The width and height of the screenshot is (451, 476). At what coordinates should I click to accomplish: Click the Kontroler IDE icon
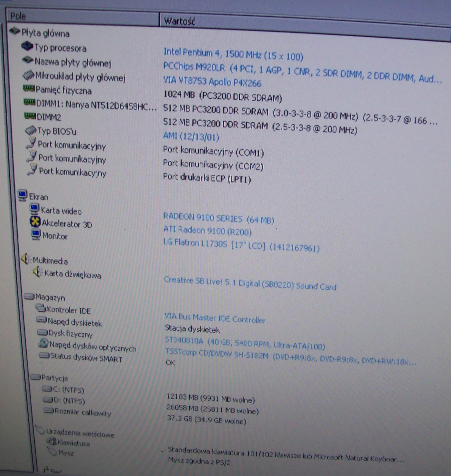pos(41,308)
